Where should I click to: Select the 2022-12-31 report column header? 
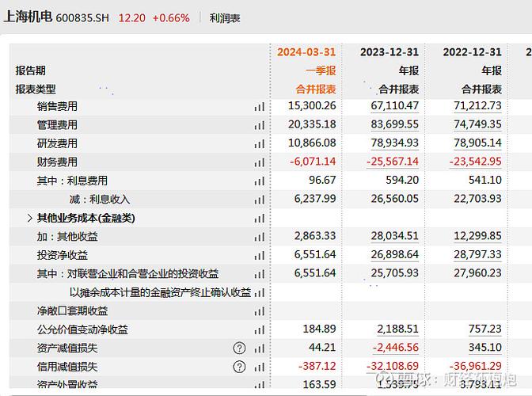(x=472, y=52)
